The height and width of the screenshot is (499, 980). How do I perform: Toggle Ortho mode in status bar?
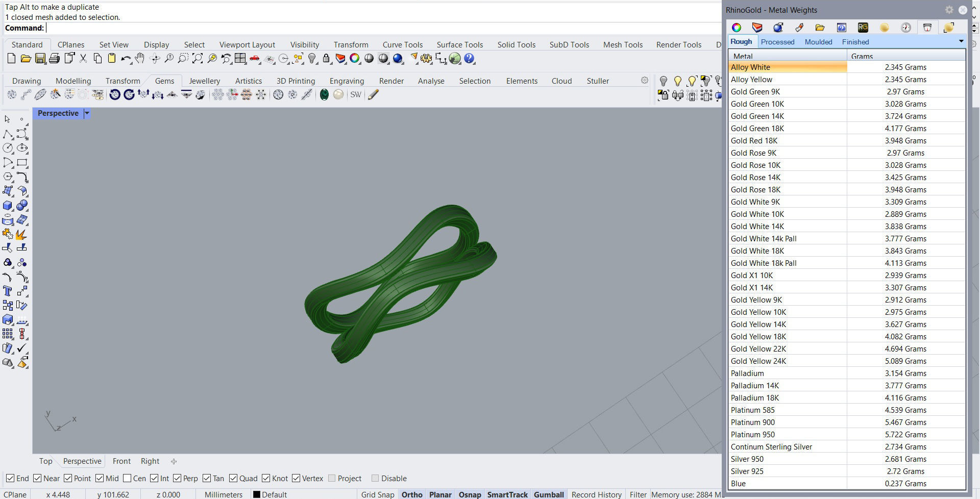(x=412, y=494)
